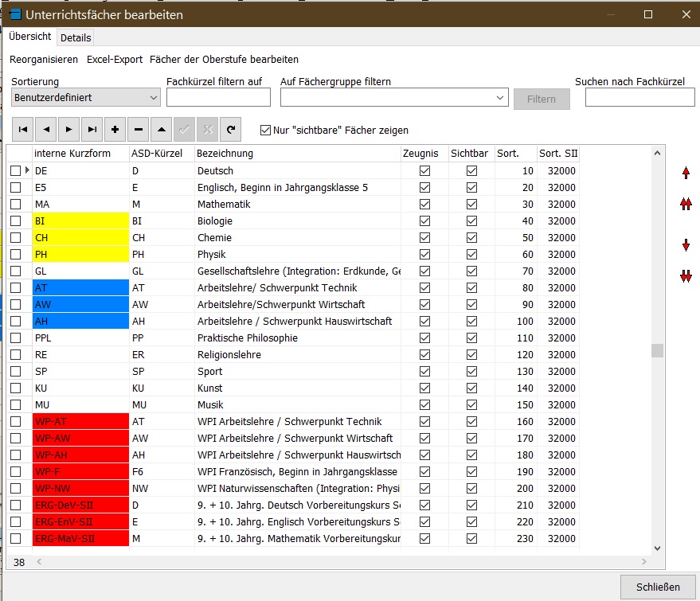Toggle Sichtbar checkbox for Musik
The height and width of the screenshot is (601, 700).
point(471,404)
